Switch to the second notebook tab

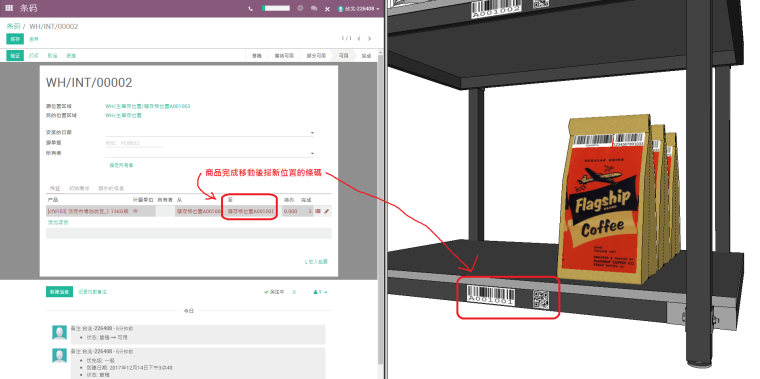(79, 188)
